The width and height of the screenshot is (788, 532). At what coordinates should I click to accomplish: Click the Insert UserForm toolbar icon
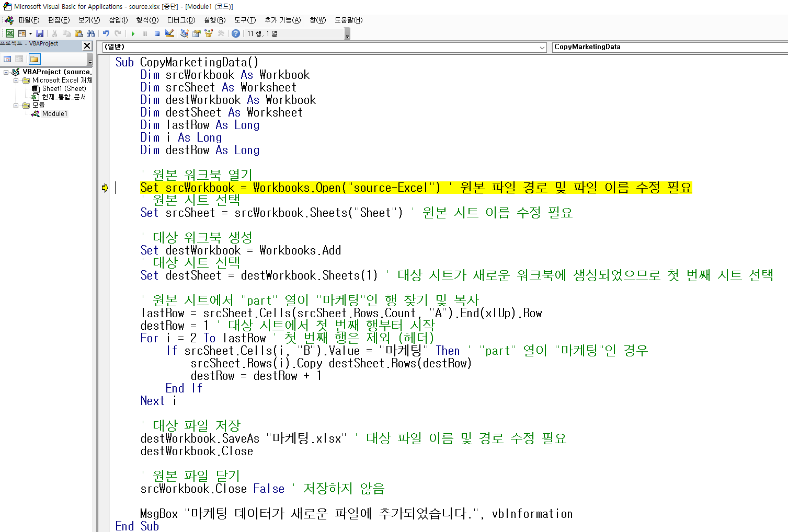pos(22,33)
